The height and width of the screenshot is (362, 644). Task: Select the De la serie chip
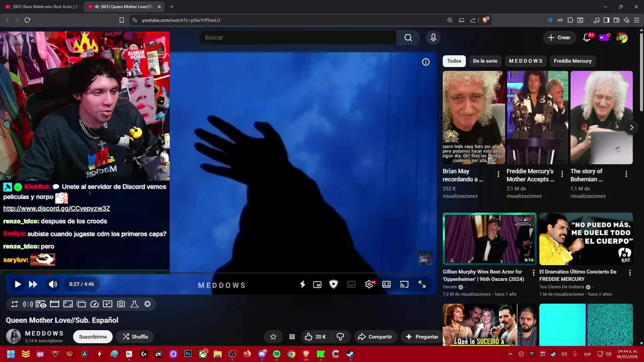pyautogui.click(x=485, y=61)
